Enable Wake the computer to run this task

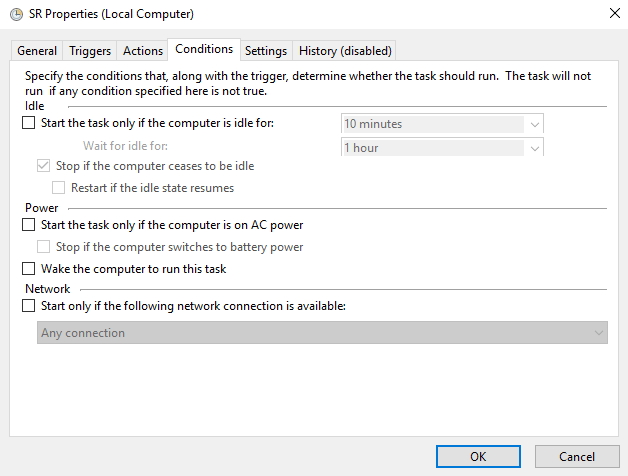coord(28,269)
